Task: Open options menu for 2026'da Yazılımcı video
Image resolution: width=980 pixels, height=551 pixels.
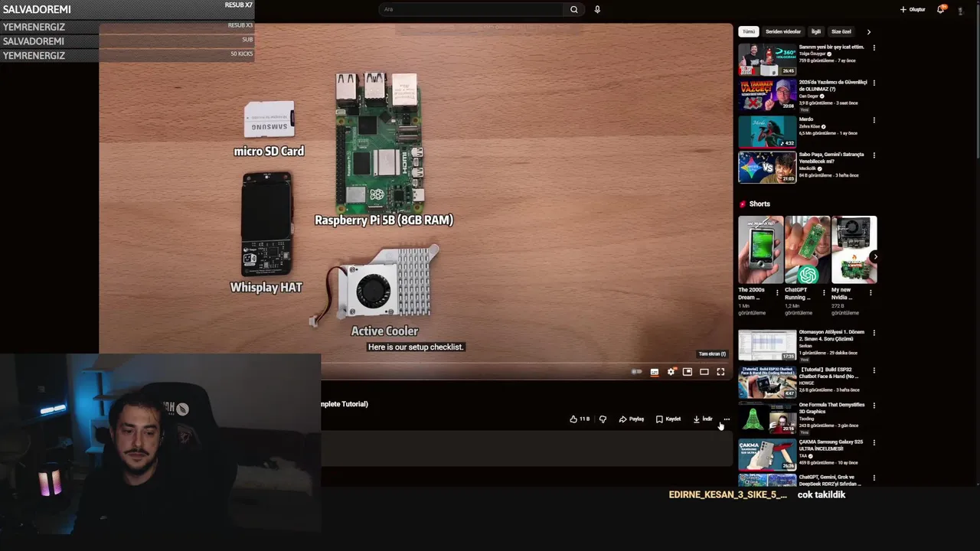Action: point(874,83)
